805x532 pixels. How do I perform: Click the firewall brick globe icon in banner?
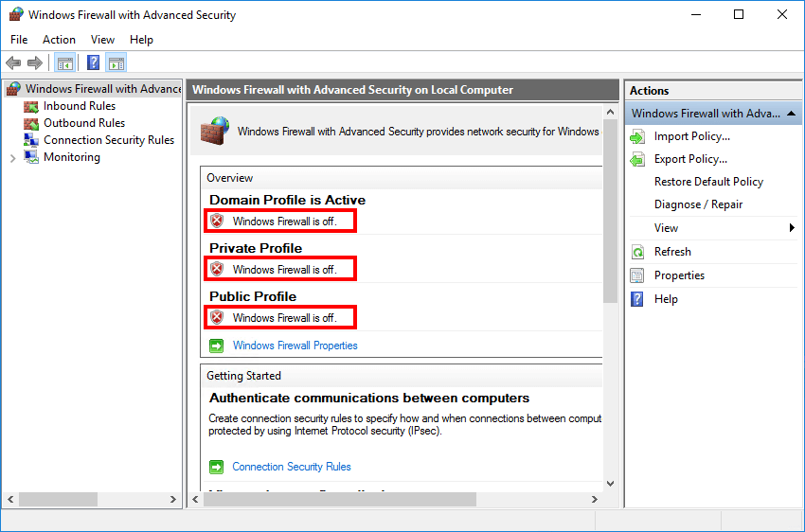[x=215, y=131]
